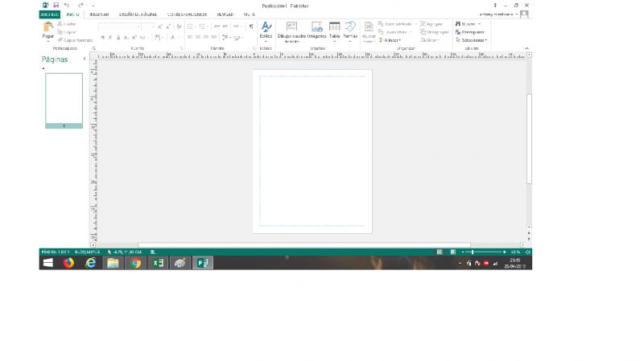Switch to the INICIO tab
The height and width of the screenshot is (361, 644).
tap(72, 14)
